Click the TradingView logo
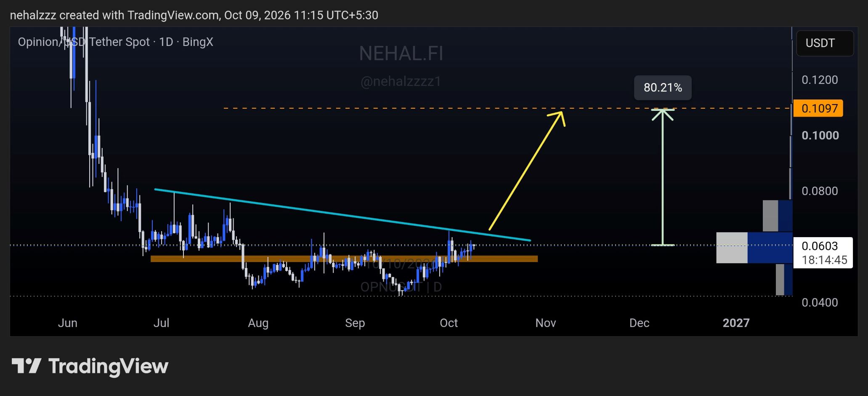 (x=90, y=366)
